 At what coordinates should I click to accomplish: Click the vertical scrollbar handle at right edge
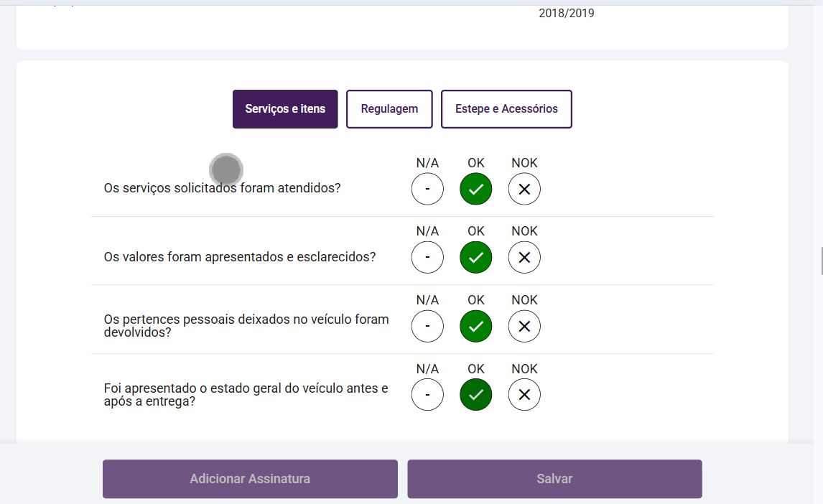822,261
